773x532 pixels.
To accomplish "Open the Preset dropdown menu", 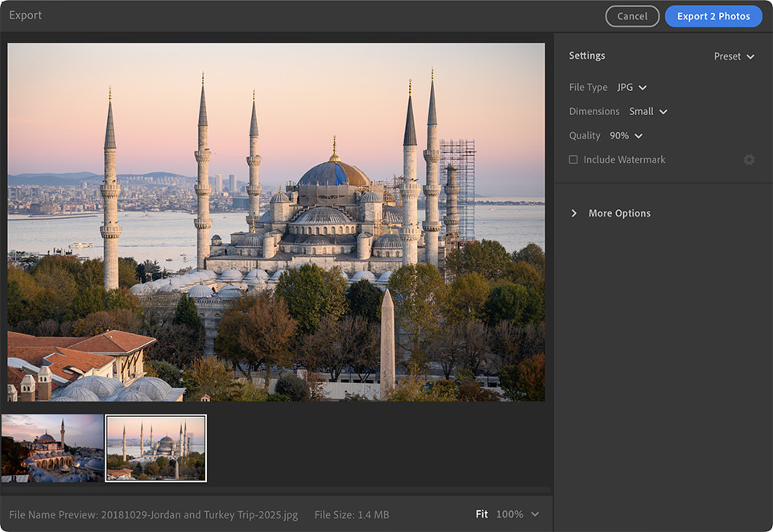I will [734, 56].
